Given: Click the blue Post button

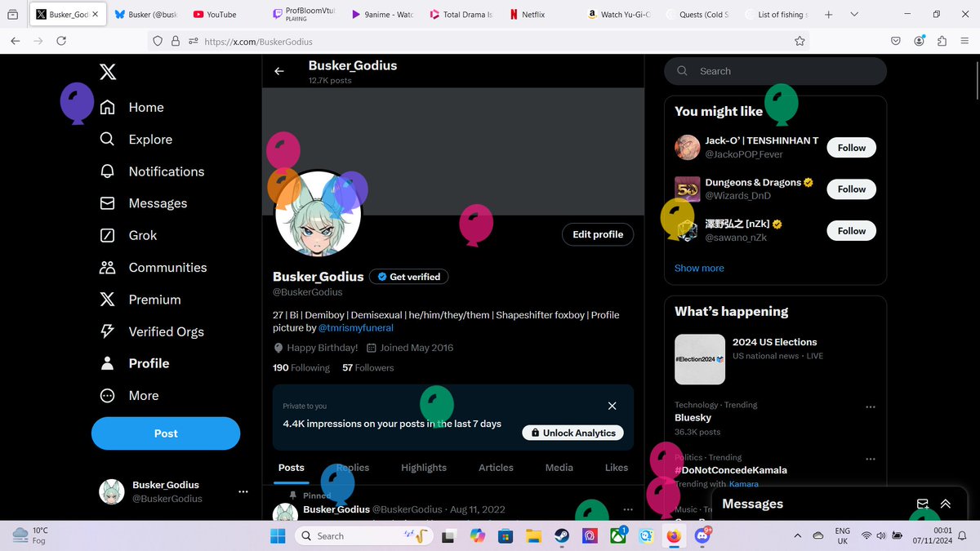Looking at the screenshot, I should click(x=166, y=433).
